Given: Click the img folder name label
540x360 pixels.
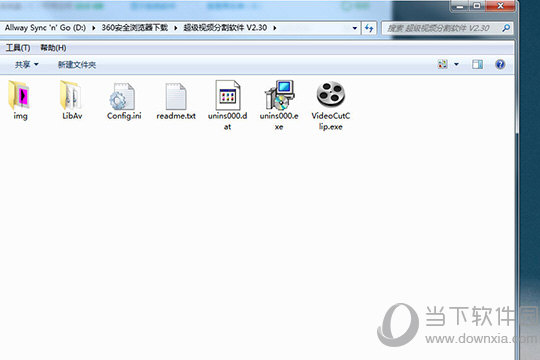Looking at the screenshot, I should pos(20,116).
